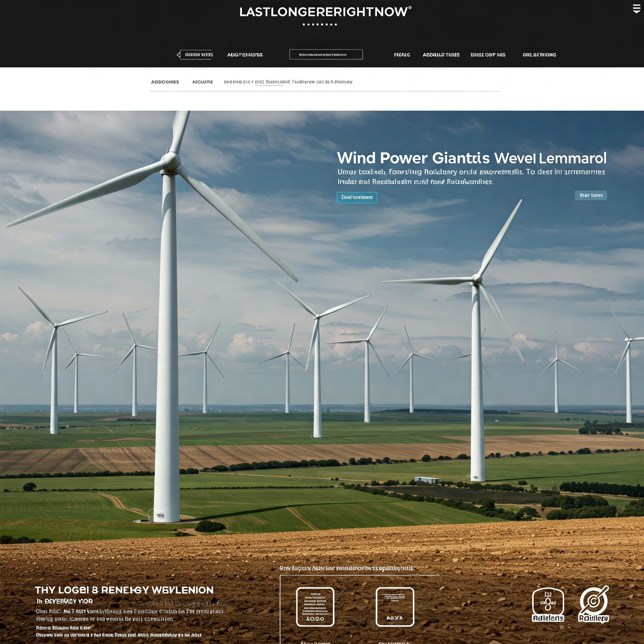Open the second square info card icon

coord(395,606)
